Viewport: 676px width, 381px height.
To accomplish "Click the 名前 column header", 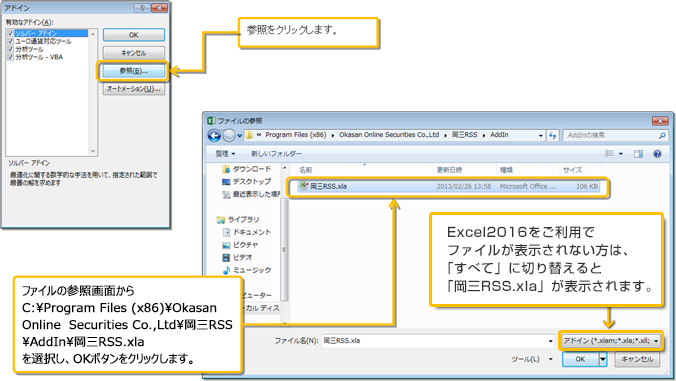I will coord(306,170).
